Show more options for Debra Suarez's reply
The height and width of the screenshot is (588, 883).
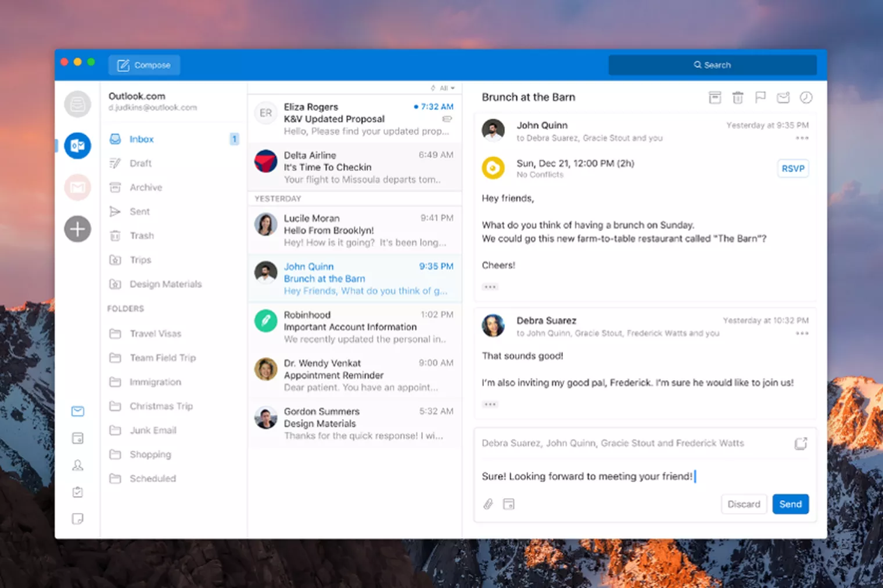[x=802, y=333]
